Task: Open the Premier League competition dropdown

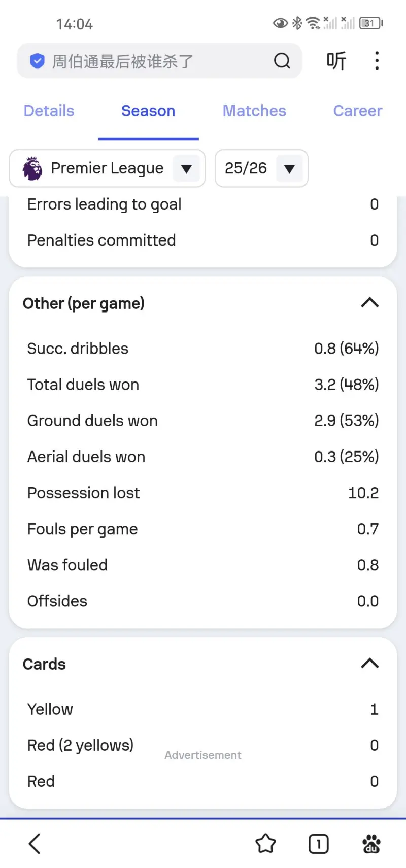Action: coord(186,168)
